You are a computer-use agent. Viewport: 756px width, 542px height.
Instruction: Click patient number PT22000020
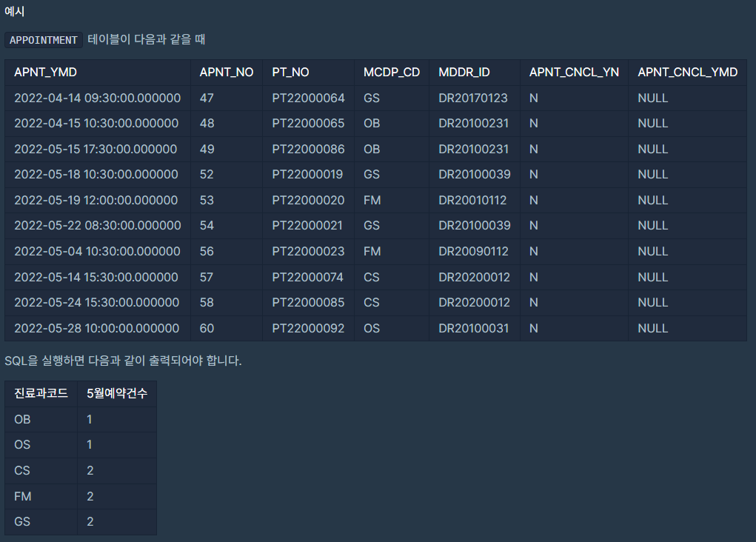(x=308, y=200)
